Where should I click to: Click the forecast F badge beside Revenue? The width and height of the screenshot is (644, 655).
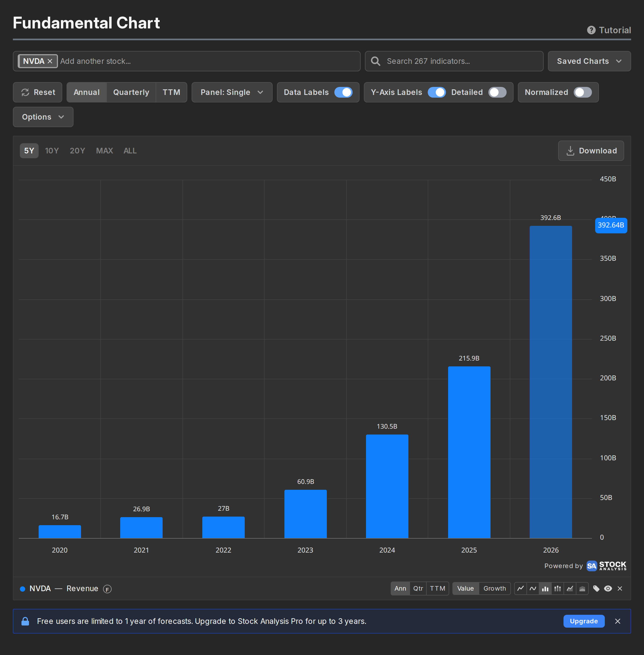click(107, 589)
